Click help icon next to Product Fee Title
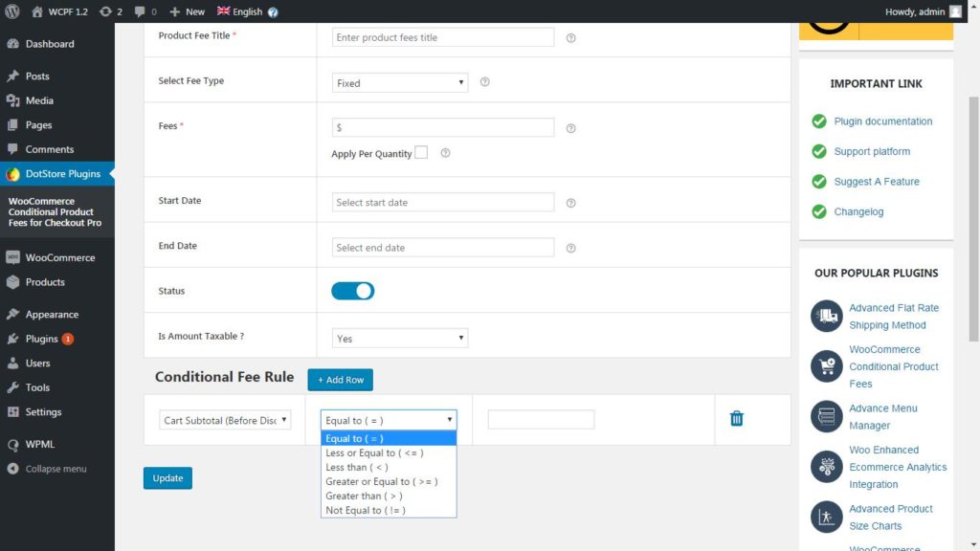Viewport: 980px width, 551px height. [x=571, y=38]
